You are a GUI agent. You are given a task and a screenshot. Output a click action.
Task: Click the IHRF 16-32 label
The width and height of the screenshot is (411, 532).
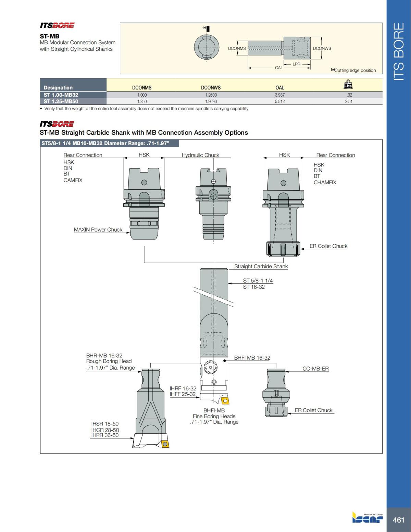(x=183, y=388)
